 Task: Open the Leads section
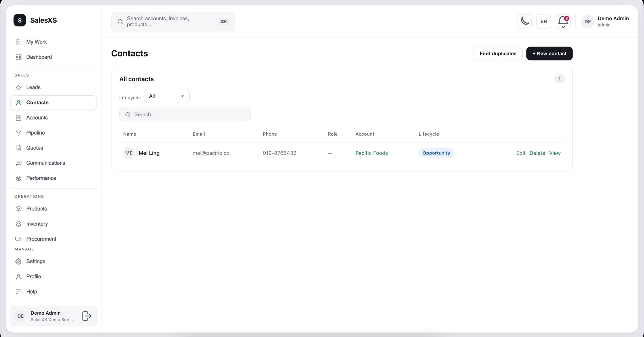coord(53,87)
